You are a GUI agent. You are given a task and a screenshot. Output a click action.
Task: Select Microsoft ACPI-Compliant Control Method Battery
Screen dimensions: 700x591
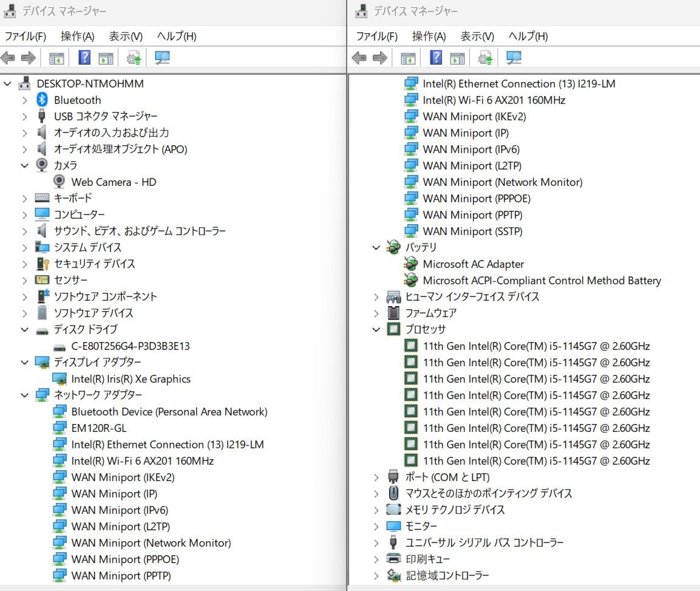(542, 280)
